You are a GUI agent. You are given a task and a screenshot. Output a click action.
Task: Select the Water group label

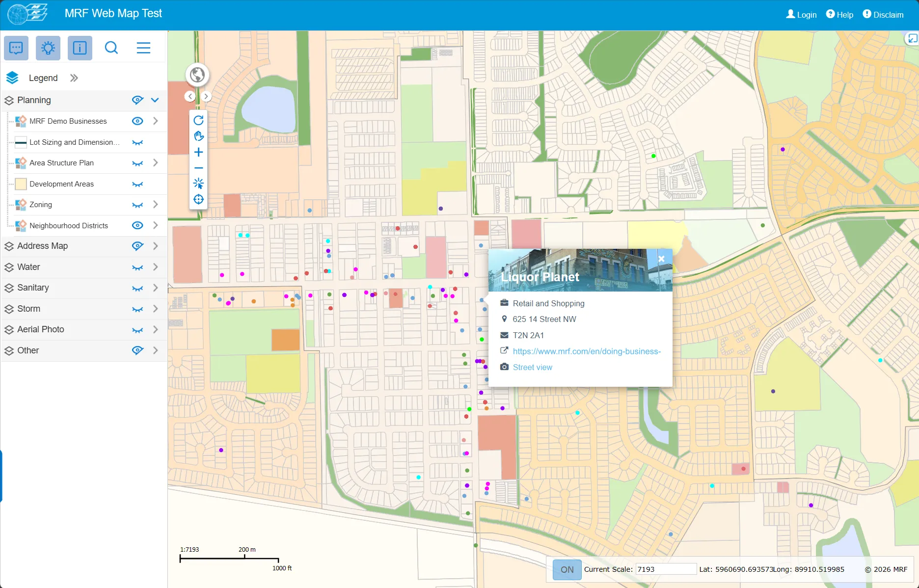(28, 267)
